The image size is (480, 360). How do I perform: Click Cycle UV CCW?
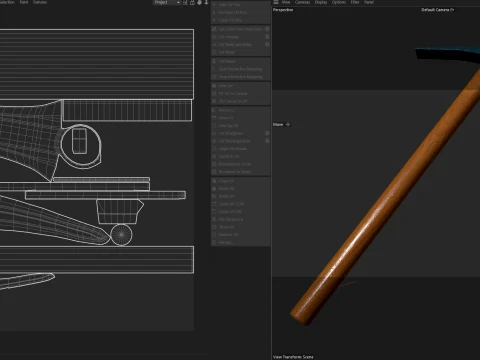tap(240, 204)
